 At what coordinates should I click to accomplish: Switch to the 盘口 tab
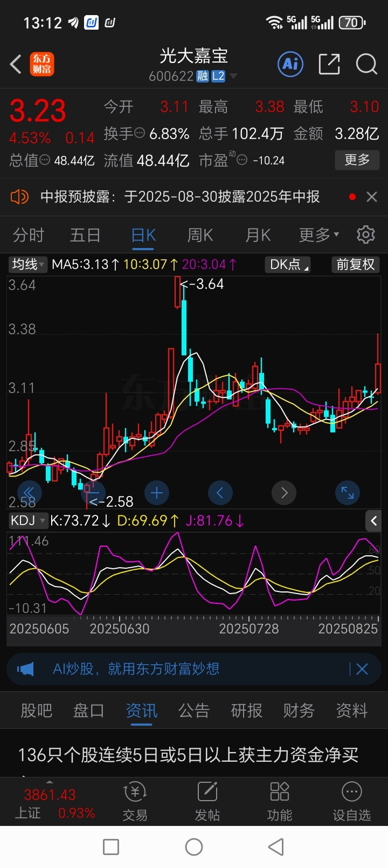89,711
